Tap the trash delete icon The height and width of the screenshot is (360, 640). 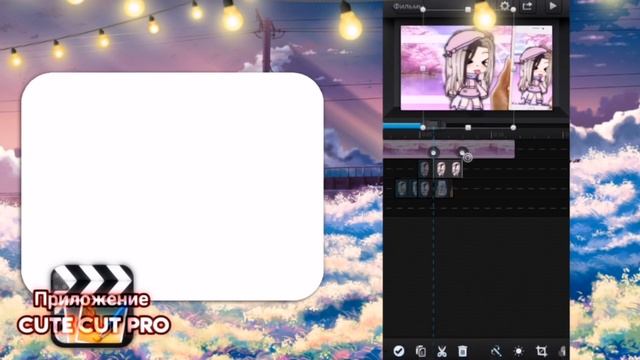coord(462,351)
